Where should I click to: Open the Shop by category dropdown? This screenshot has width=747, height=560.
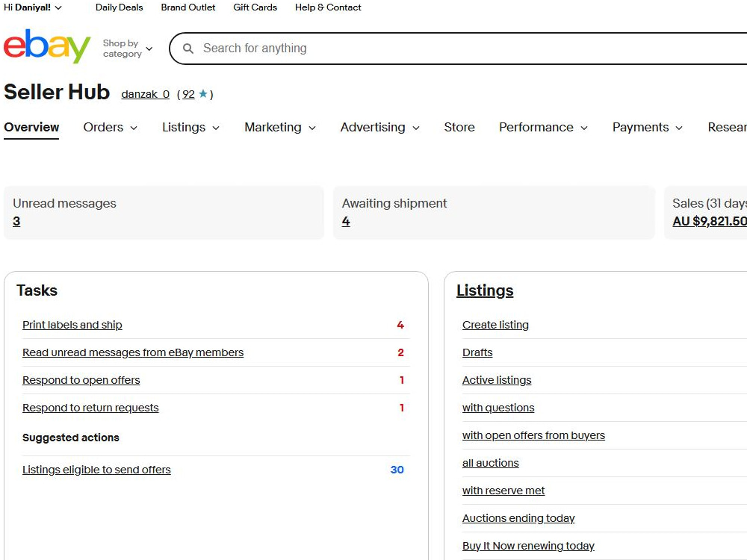coord(128,49)
